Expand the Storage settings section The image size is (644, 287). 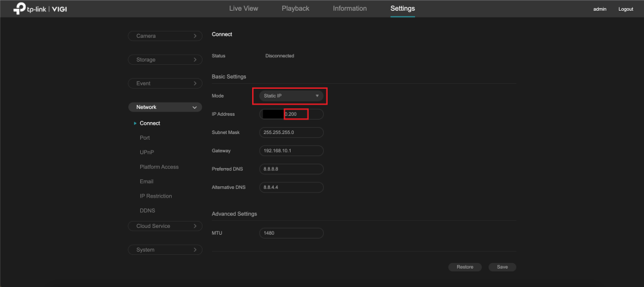[165, 60]
